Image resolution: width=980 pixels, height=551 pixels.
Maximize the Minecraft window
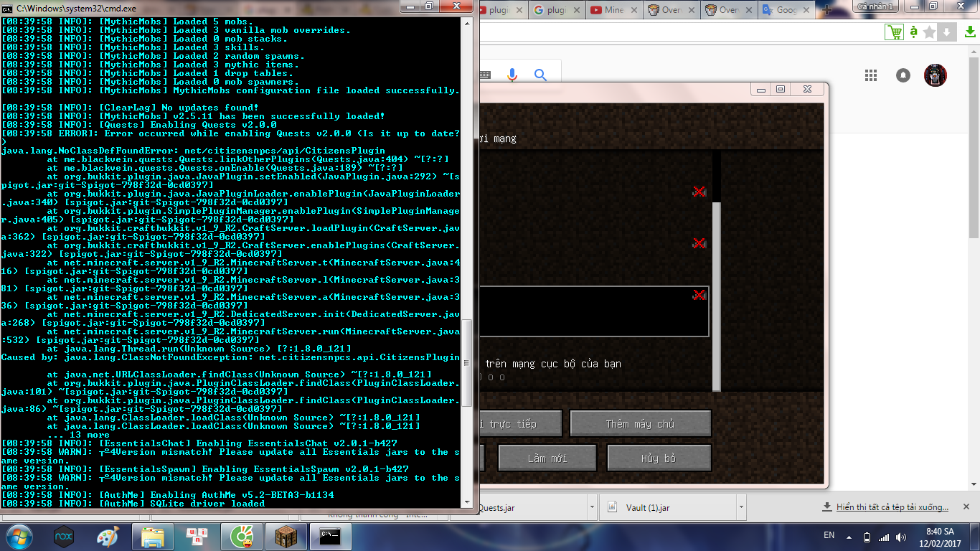[x=781, y=89]
